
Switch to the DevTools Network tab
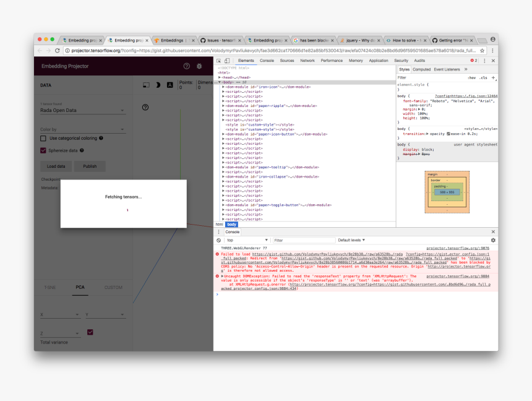click(307, 61)
